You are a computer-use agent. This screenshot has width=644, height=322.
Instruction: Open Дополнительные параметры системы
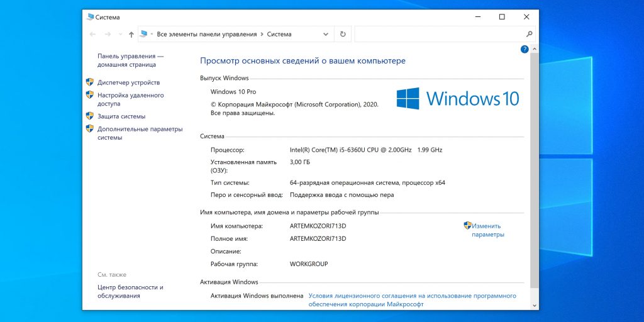[140, 133]
